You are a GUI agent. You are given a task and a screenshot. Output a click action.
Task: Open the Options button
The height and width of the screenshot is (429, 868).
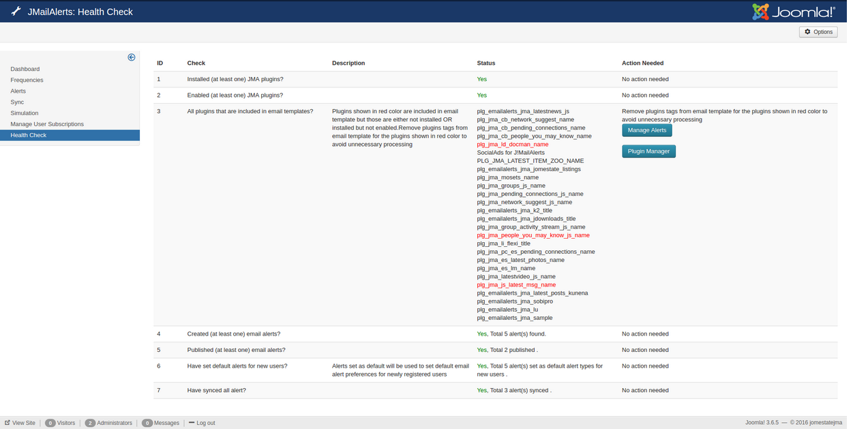click(818, 32)
